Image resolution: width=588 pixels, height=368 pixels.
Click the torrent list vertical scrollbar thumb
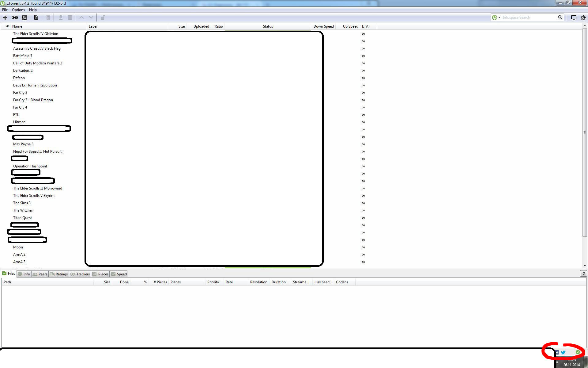coord(585,132)
